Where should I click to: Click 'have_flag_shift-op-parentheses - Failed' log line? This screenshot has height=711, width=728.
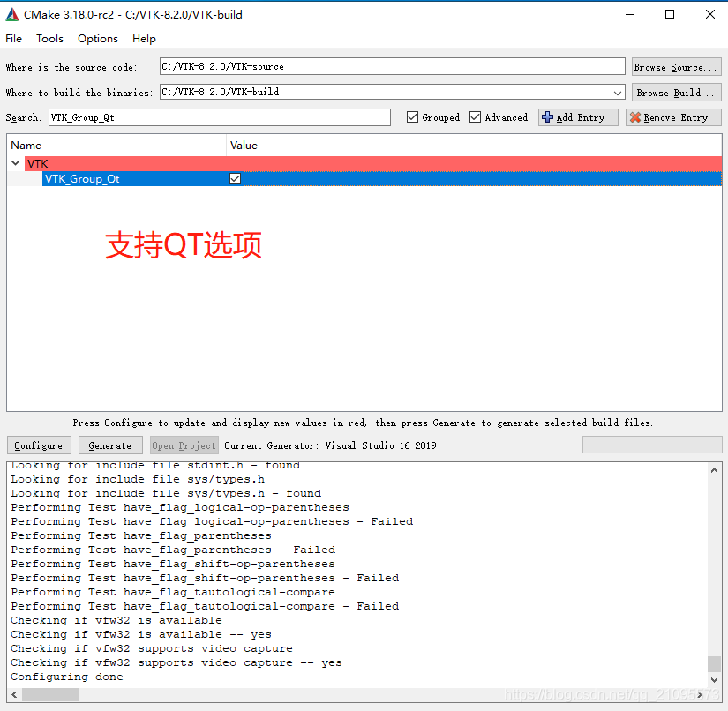pos(205,578)
